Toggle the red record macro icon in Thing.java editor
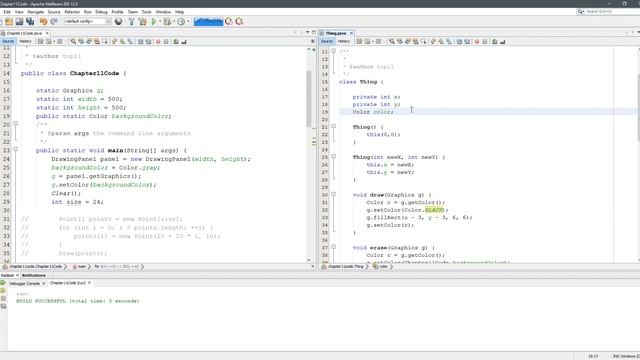The width and height of the screenshot is (640, 360). [x=477, y=41]
